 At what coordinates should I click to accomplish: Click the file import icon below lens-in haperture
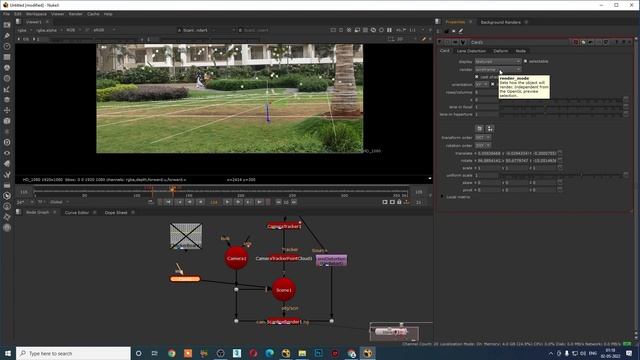coord(480,129)
